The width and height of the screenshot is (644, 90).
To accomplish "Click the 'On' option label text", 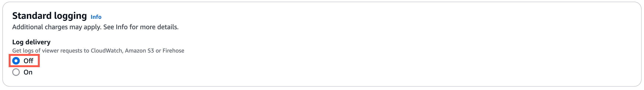I will 28,72.
